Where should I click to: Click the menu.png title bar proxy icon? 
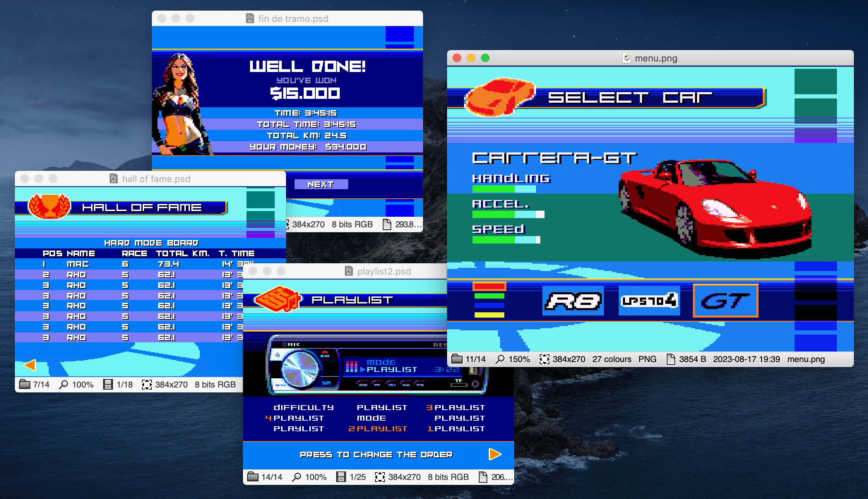[626, 58]
